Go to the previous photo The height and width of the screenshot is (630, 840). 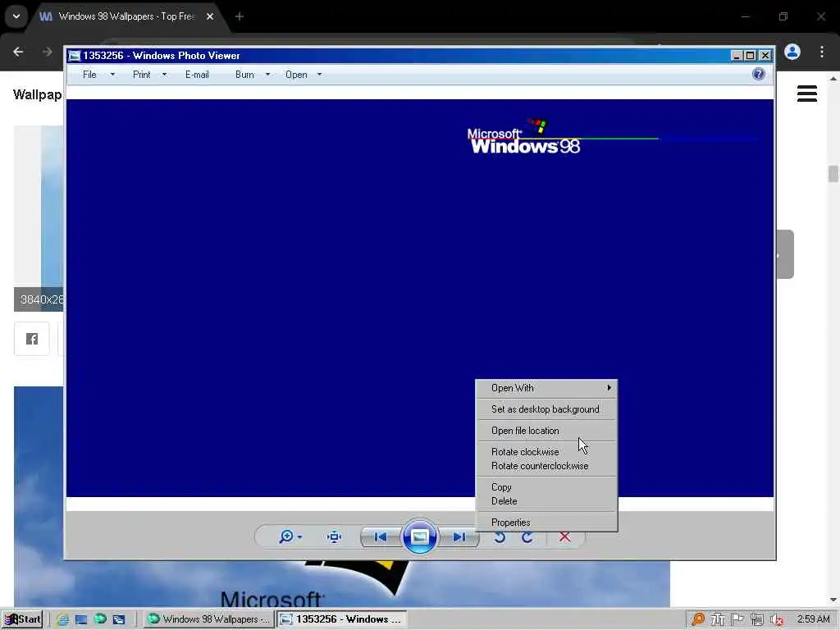381,536
